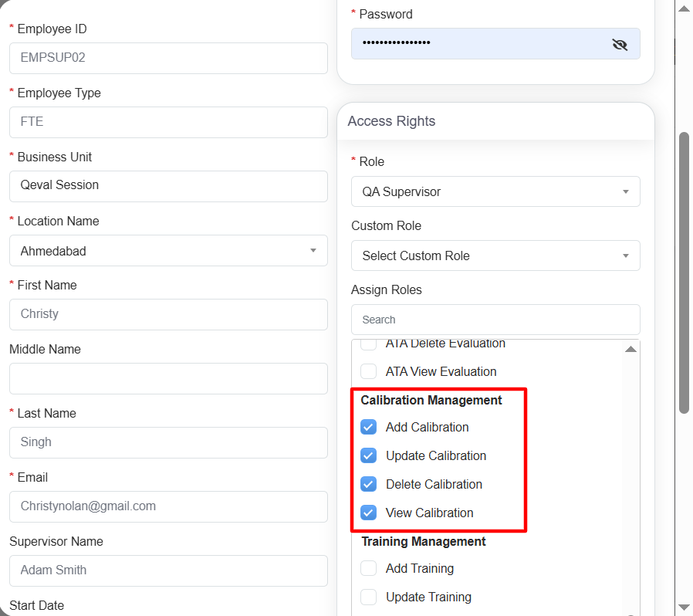The width and height of the screenshot is (693, 616).
Task: Click the Employee ID input field
Action: [x=168, y=58]
